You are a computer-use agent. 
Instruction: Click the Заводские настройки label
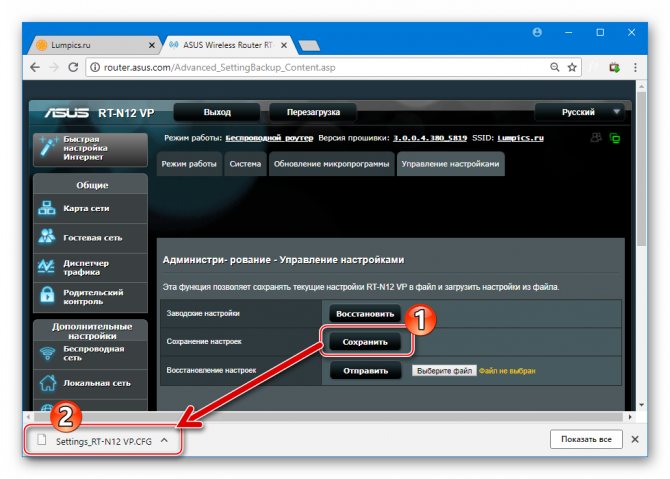tap(203, 314)
